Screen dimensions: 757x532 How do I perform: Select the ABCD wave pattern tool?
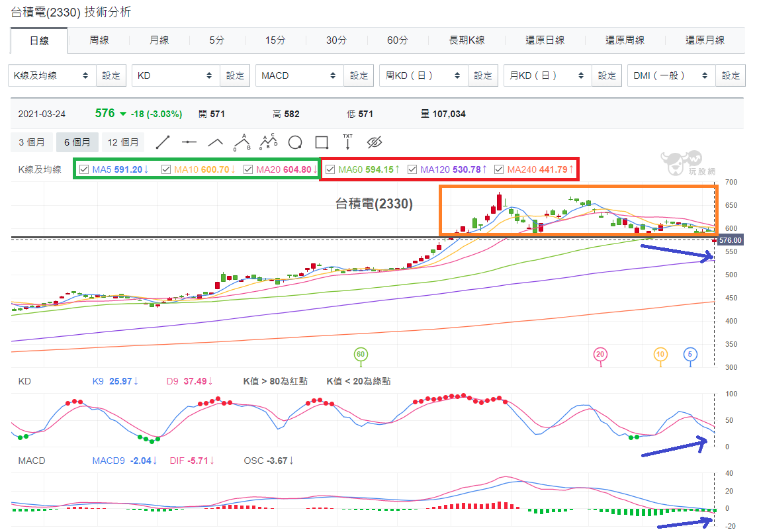269,142
